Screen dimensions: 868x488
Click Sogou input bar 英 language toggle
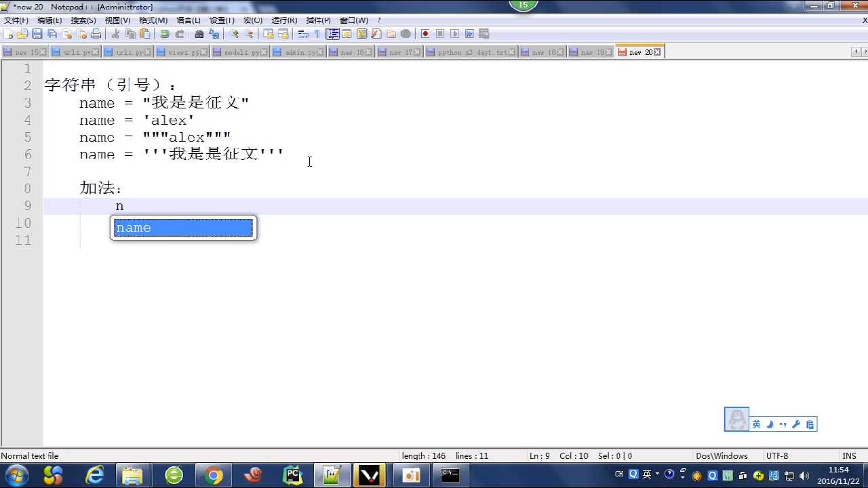coord(757,424)
